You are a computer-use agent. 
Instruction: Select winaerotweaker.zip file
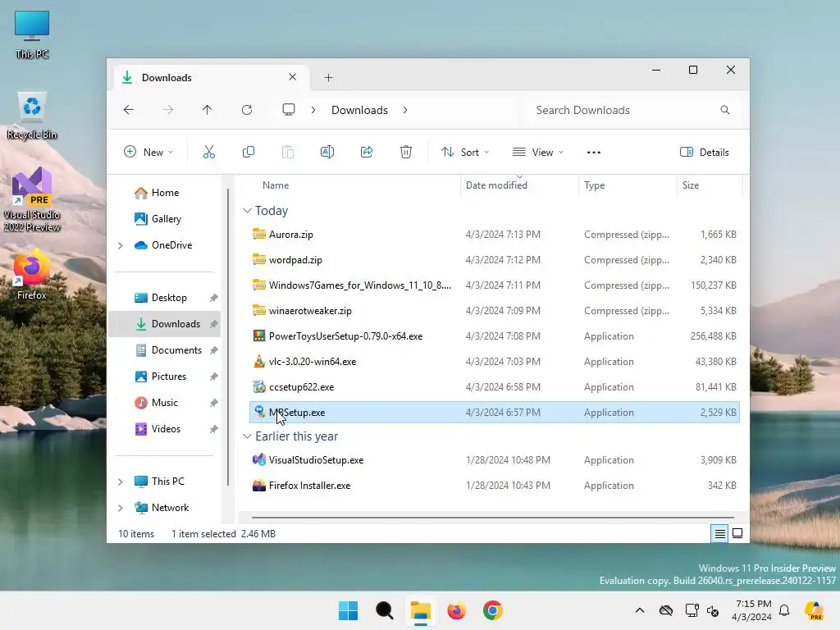tap(495, 311)
